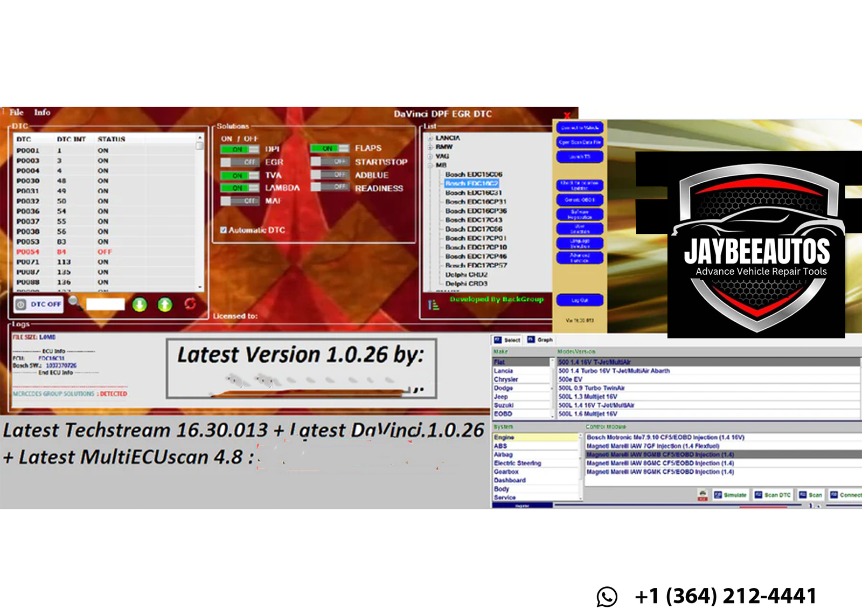Click the sort list icon under tree
This screenshot has width=862, height=616.
click(433, 305)
